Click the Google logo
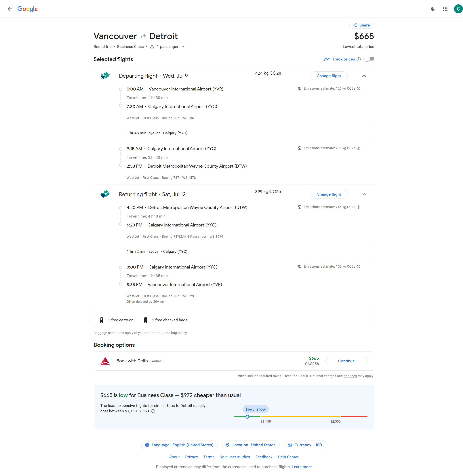463x476 pixels. 27,9
